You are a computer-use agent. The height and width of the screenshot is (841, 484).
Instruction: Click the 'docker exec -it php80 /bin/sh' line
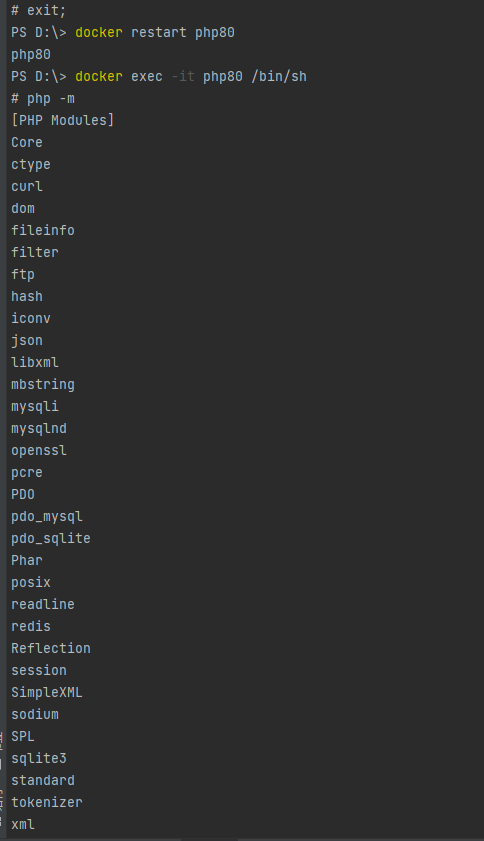pyautogui.click(x=159, y=77)
